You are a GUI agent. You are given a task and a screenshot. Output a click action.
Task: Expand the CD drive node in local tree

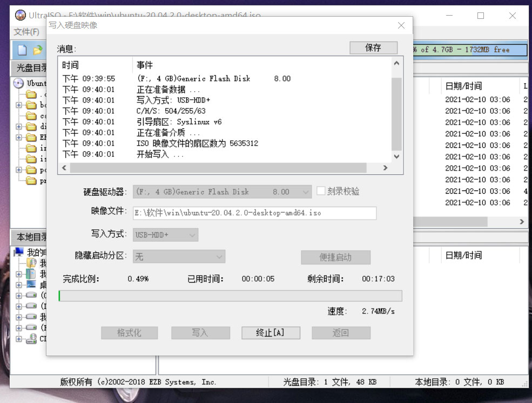(19, 339)
